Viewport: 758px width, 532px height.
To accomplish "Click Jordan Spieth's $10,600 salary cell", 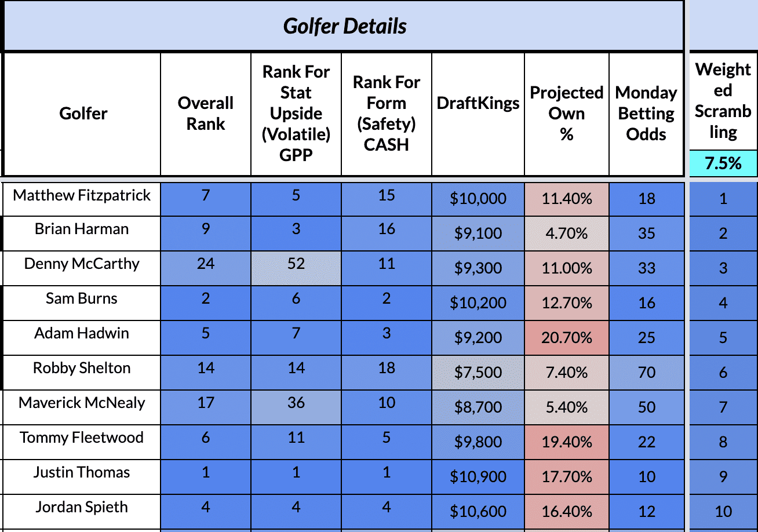I will point(478,512).
